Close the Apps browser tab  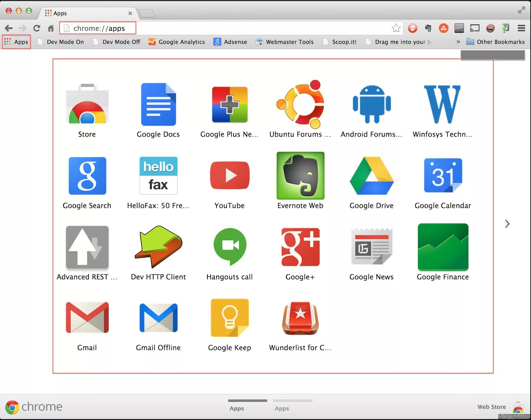(x=130, y=13)
